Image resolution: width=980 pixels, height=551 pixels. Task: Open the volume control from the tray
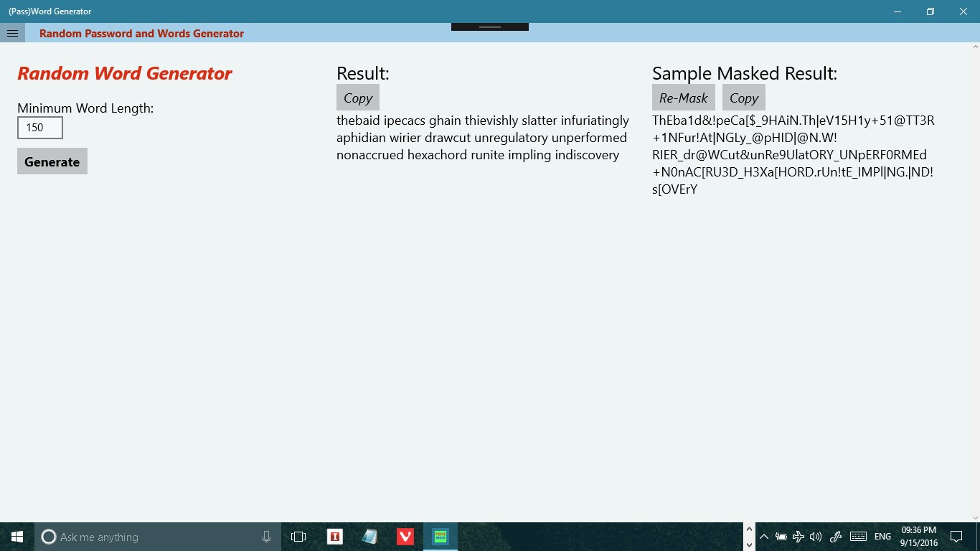816,537
